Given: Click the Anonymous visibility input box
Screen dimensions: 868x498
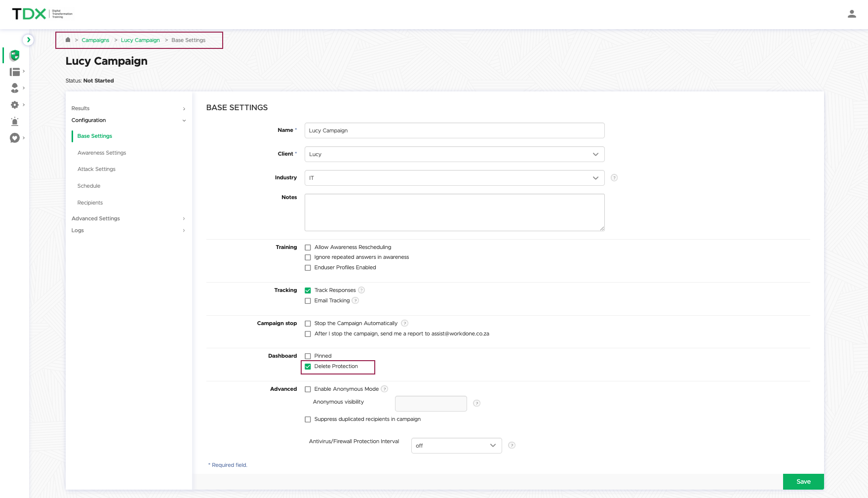Looking at the screenshot, I should pyautogui.click(x=431, y=404).
